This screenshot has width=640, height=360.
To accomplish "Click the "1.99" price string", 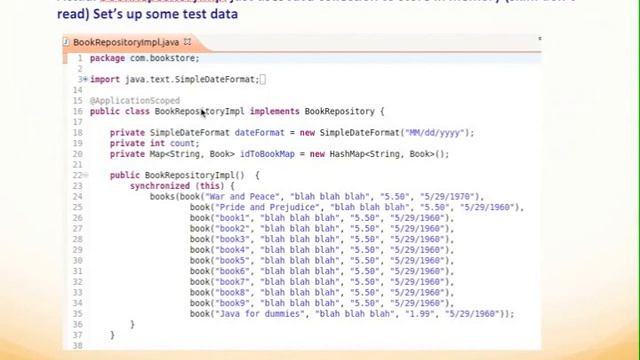I will [x=420, y=313].
